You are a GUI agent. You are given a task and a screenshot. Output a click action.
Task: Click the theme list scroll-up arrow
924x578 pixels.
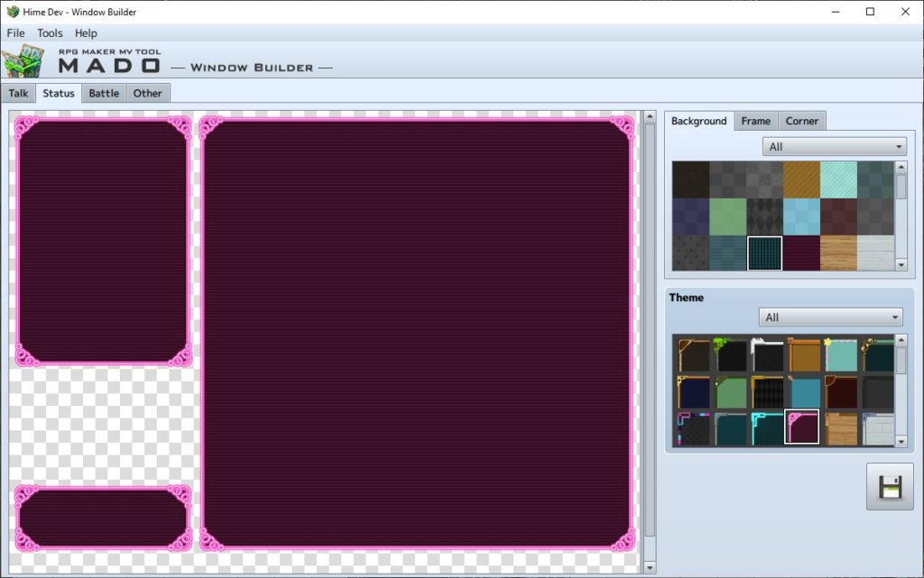(x=901, y=340)
